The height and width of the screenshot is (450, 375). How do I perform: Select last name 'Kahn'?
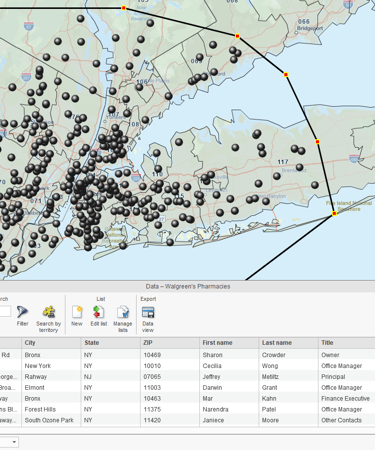point(269,398)
